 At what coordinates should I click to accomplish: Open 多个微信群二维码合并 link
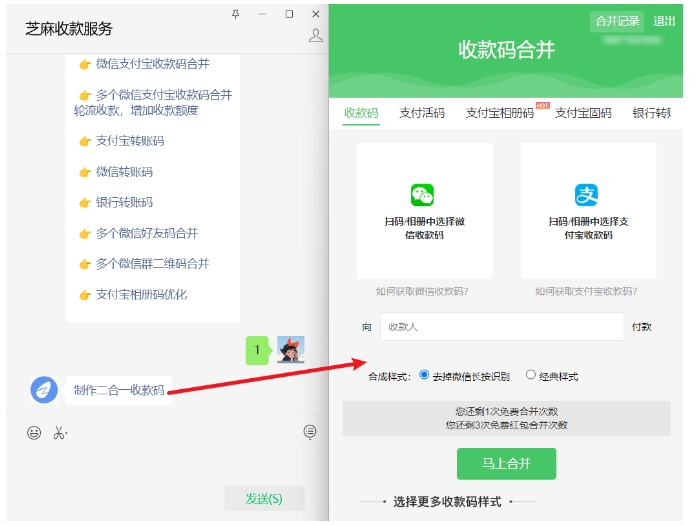click(152, 264)
